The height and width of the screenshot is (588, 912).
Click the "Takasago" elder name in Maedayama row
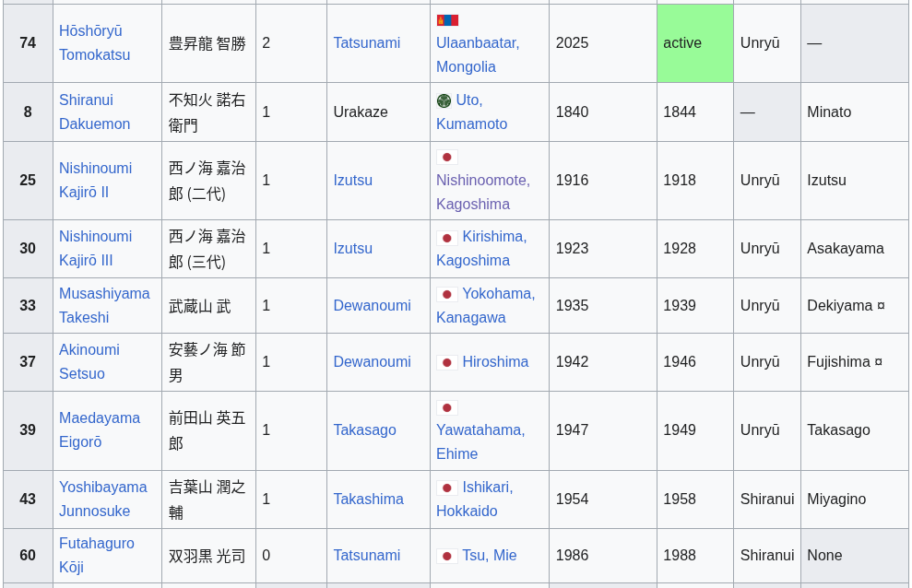(838, 429)
